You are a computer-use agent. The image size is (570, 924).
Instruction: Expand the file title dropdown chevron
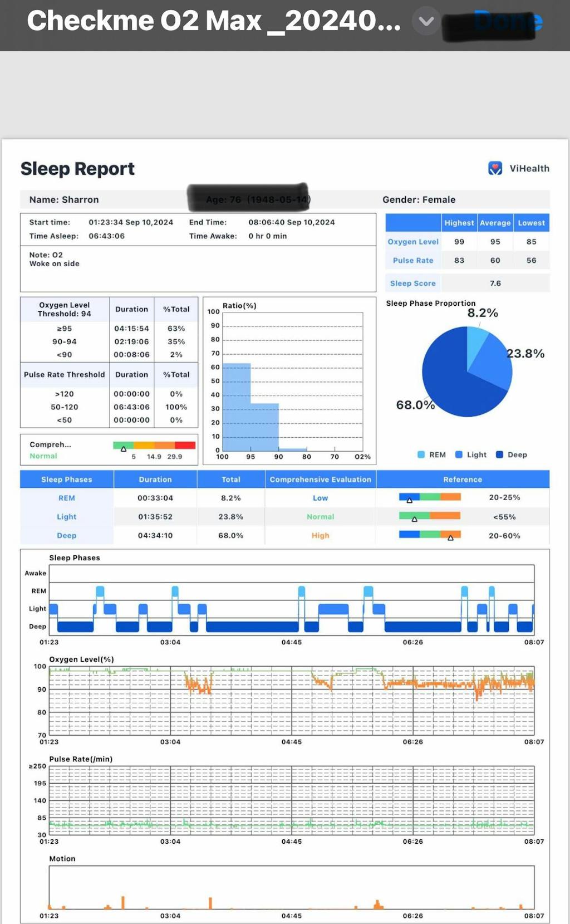click(426, 22)
